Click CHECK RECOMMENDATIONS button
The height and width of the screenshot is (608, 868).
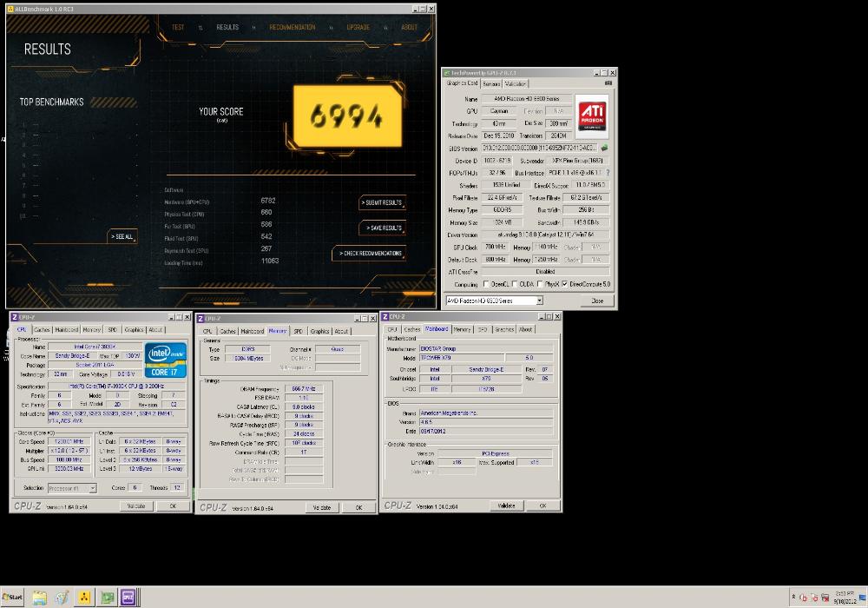point(370,254)
